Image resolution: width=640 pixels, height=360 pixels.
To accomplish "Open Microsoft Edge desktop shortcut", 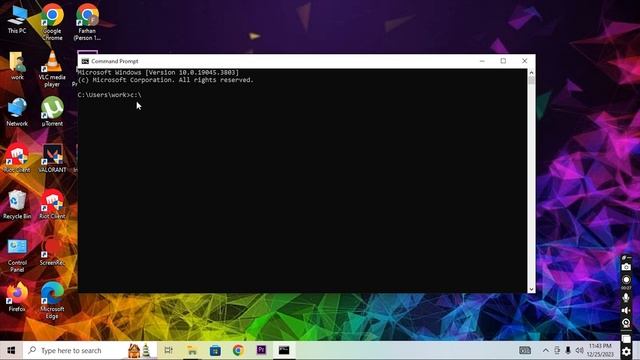I will point(52,300).
